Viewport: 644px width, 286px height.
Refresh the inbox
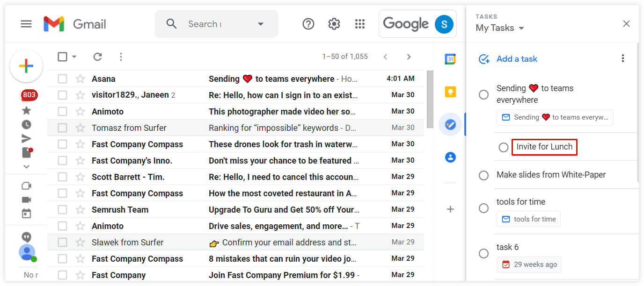97,57
